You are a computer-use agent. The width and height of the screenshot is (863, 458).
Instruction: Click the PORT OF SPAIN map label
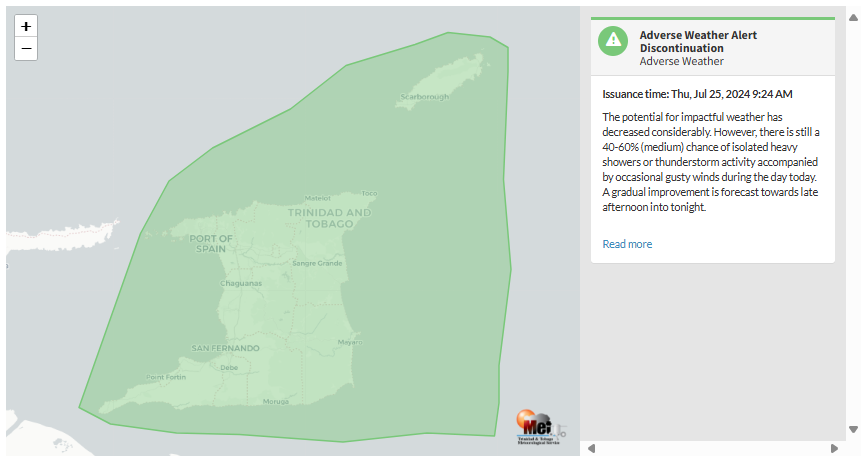(x=211, y=243)
